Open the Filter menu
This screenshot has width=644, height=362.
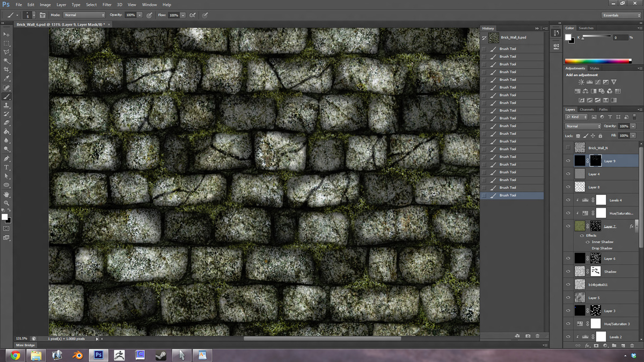tap(107, 4)
